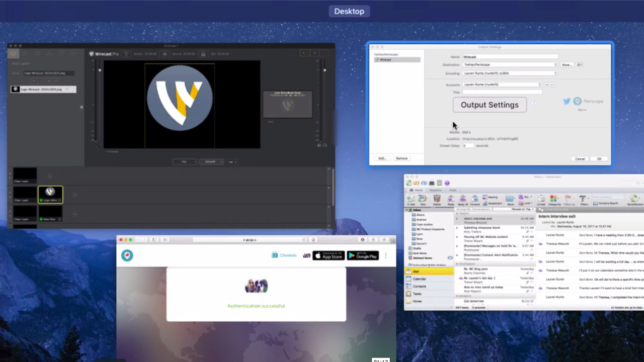The width and height of the screenshot is (644, 362).
Task: Select Logo-Wirecast-1024x1024.png in Shot Layers list
Action: tap(43, 89)
